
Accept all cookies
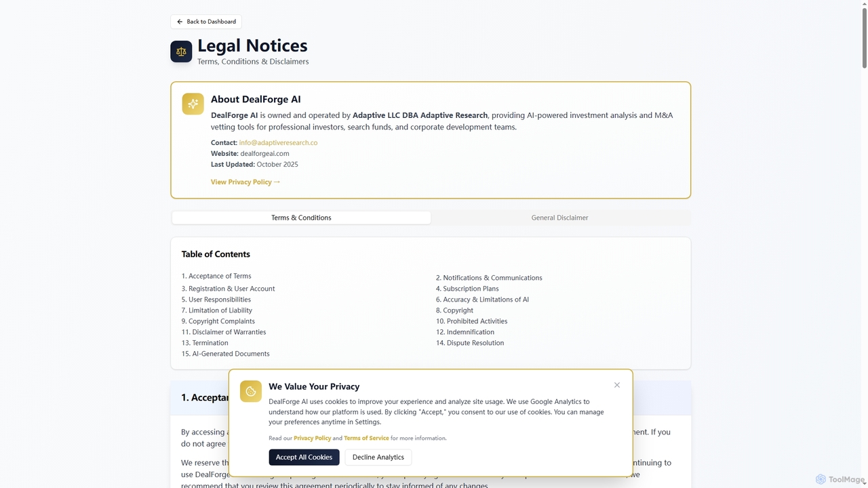point(304,457)
